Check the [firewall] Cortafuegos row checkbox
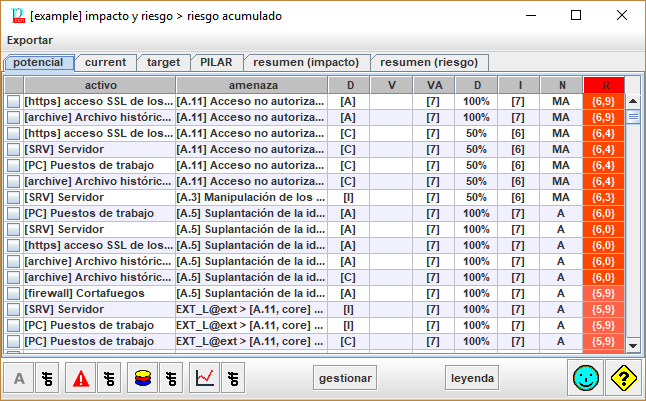 (x=13, y=294)
